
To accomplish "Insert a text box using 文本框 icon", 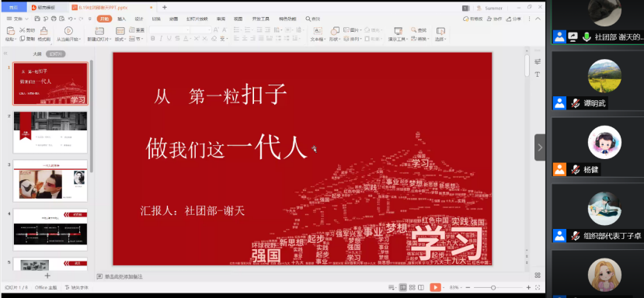I will click(318, 31).
